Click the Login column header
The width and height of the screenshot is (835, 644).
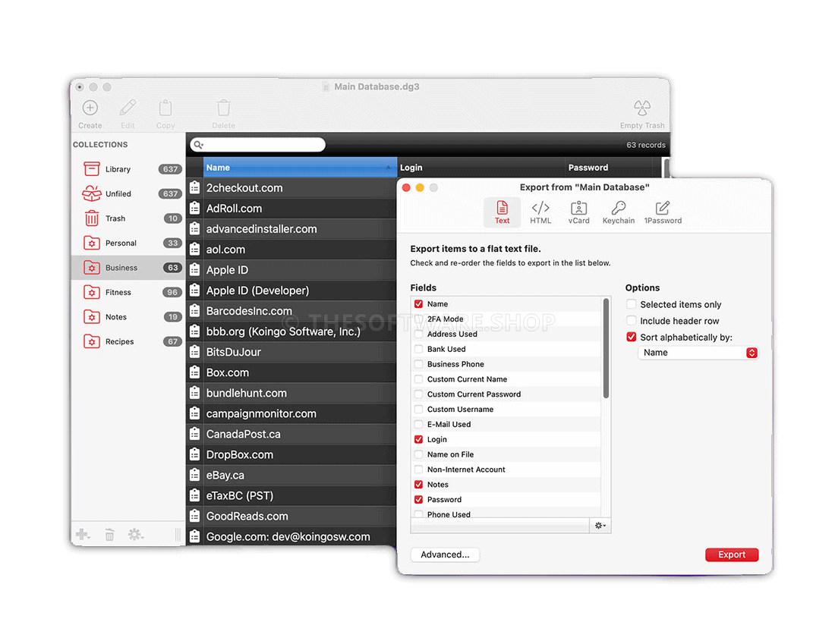481,168
